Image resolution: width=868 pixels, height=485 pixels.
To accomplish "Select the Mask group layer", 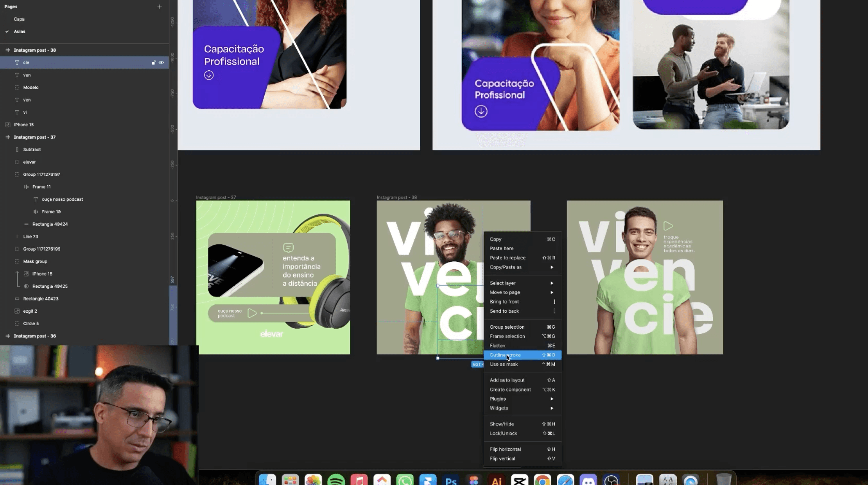I will point(35,261).
